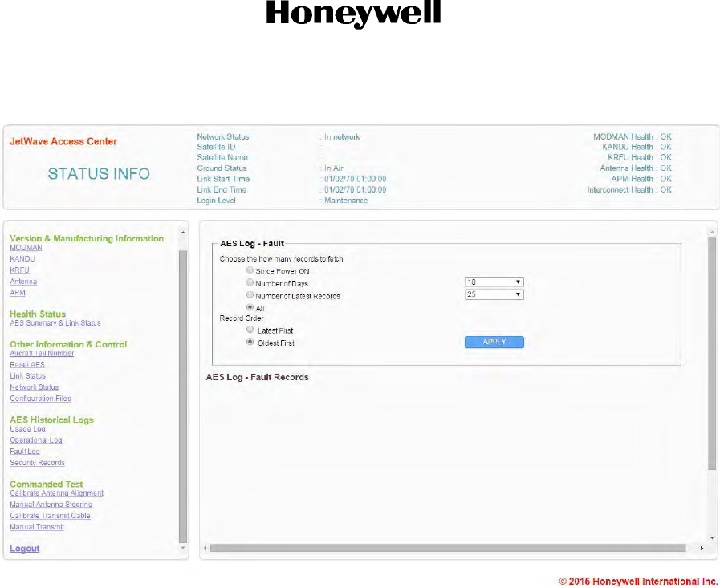Click the KANDU Health : OK text
This screenshot has width=720, height=588.
coord(637,147)
